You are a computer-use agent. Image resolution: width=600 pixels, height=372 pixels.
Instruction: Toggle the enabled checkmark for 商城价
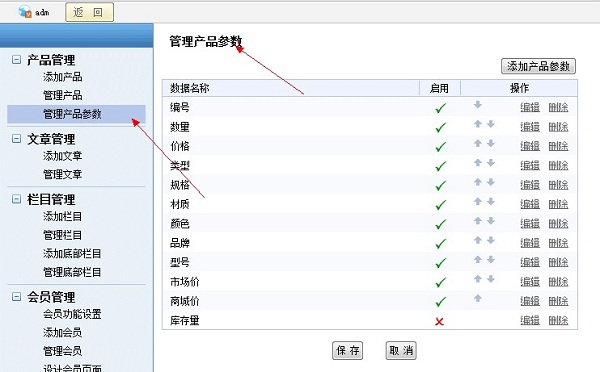pyautogui.click(x=440, y=302)
